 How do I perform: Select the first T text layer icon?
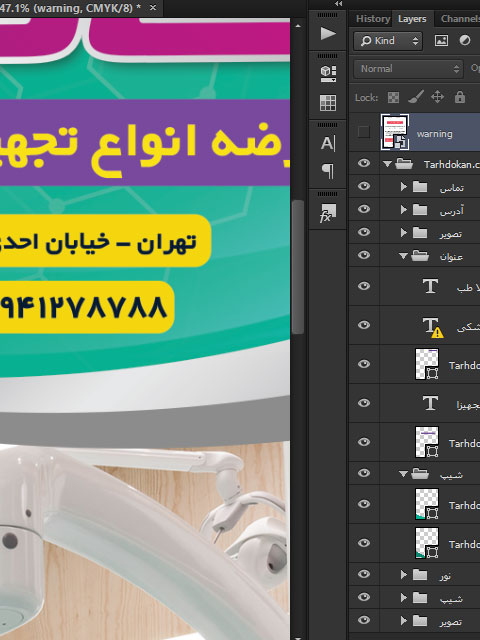[x=430, y=286]
